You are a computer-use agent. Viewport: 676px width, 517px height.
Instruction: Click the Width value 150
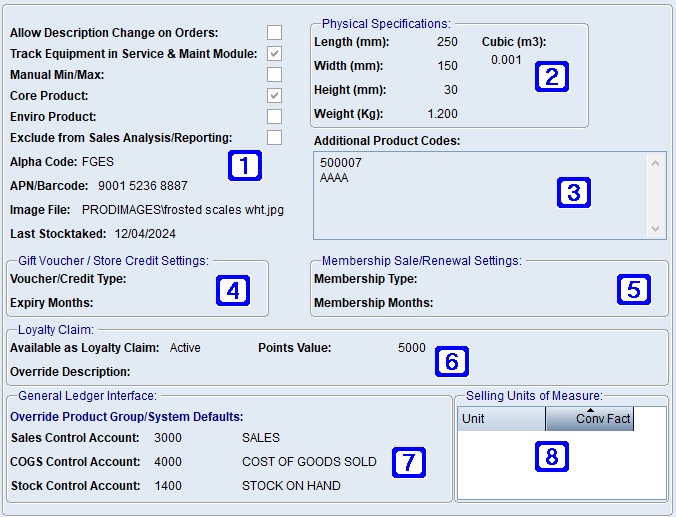point(447,66)
